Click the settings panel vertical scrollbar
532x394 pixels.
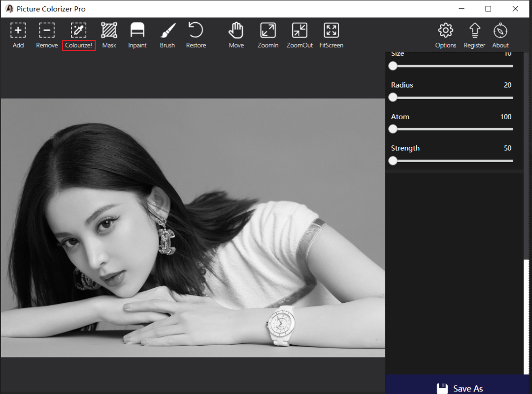tap(527, 317)
